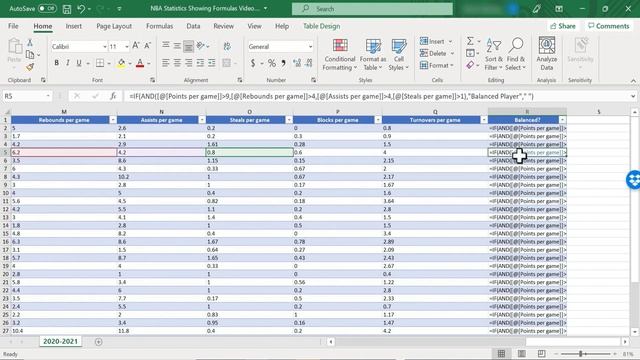
Task: Click the Copy icon
Action: coord(30,54)
